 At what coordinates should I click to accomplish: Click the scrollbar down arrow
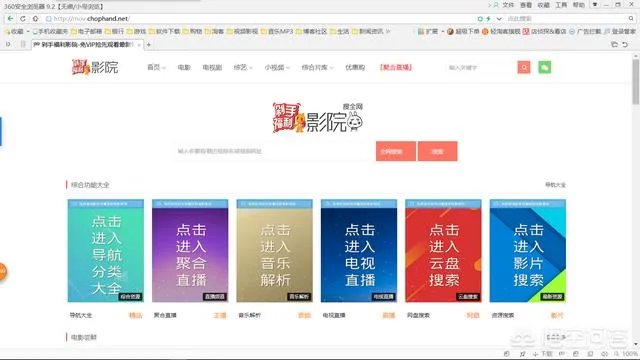coord(636,344)
